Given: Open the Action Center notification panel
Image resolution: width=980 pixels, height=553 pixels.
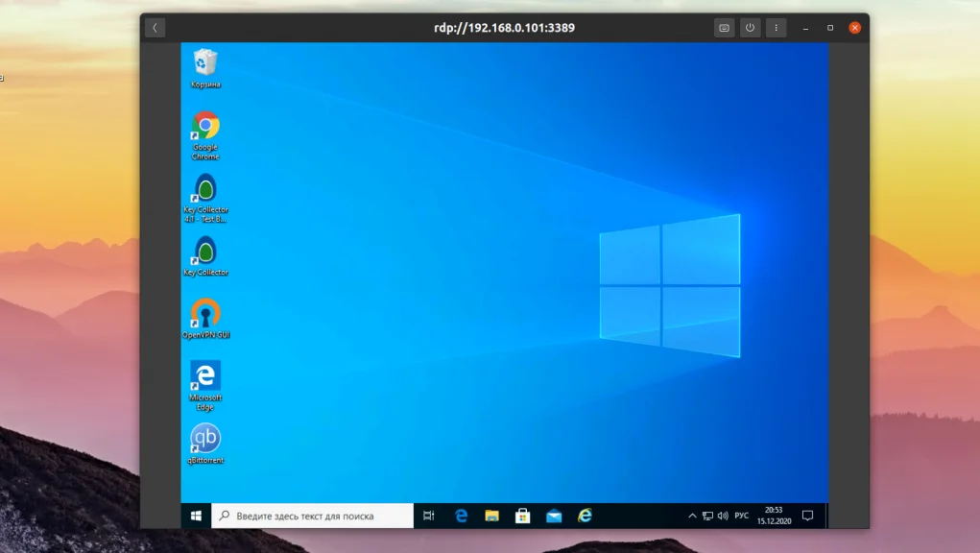Looking at the screenshot, I should (810, 516).
